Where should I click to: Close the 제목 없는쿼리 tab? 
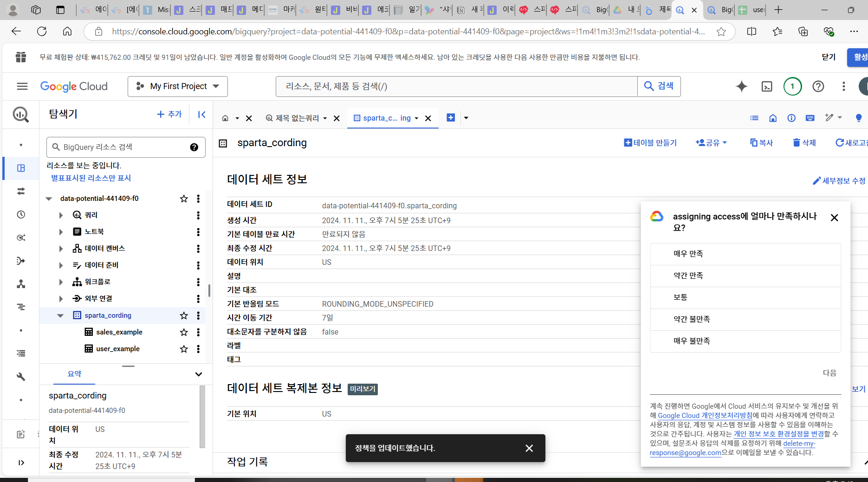pyautogui.click(x=337, y=118)
